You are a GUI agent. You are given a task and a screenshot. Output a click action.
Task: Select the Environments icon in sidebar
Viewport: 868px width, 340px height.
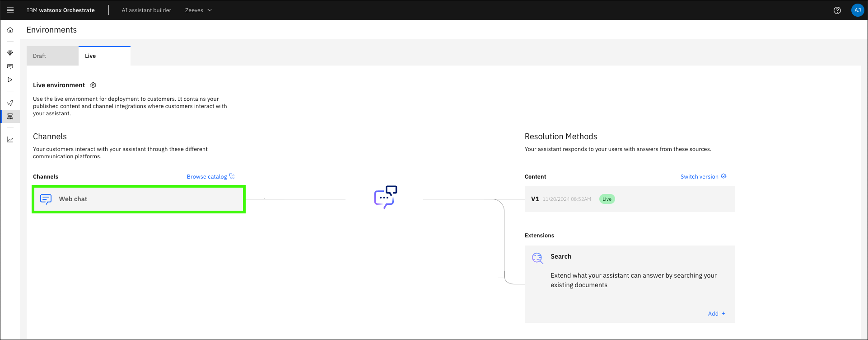(x=10, y=116)
